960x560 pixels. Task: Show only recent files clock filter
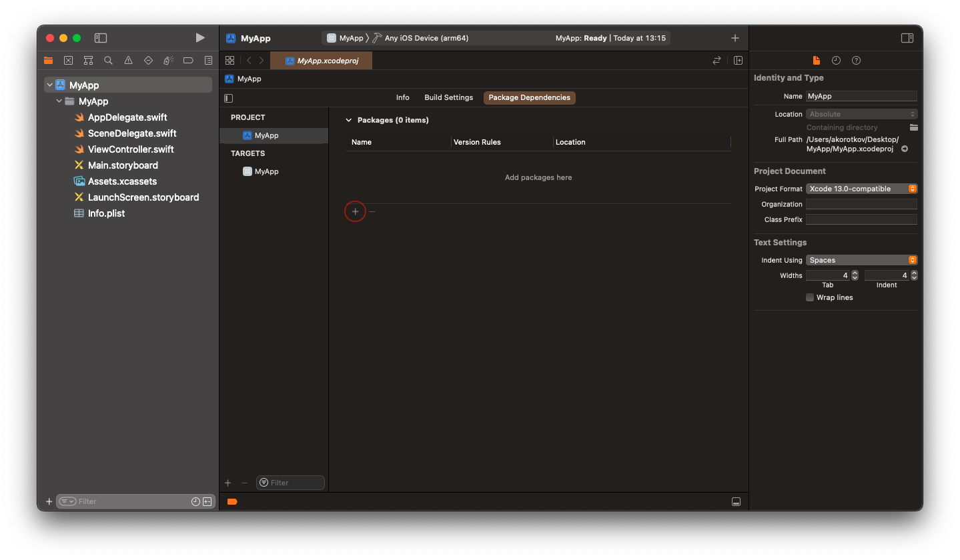(x=195, y=501)
